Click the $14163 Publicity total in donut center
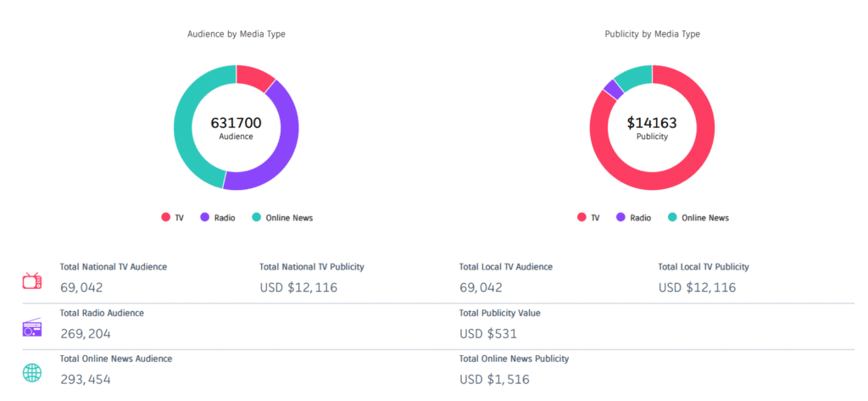The image size is (868, 401). click(652, 125)
